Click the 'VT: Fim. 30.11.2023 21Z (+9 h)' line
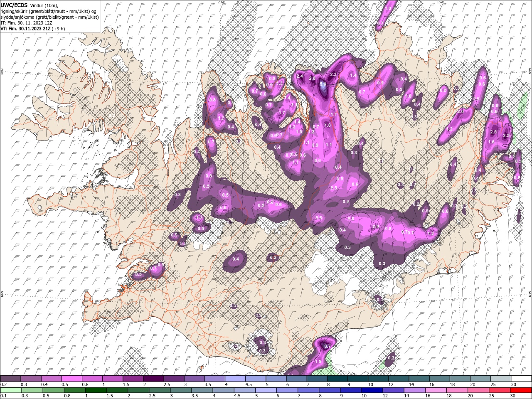This screenshot has width=532, height=399. coord(33,29)
